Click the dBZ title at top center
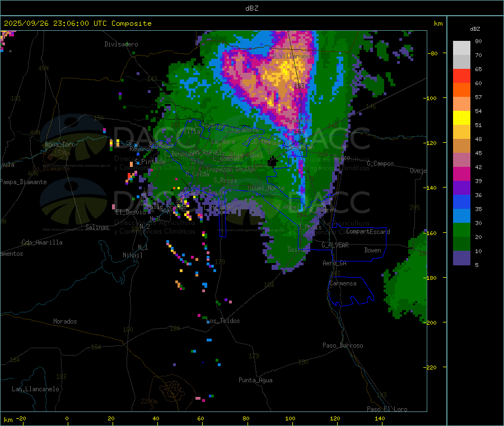 251,8
